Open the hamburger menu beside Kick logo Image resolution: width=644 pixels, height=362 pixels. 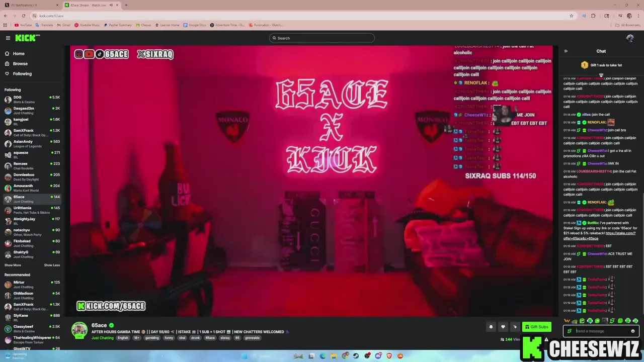[x=8, y=38]
